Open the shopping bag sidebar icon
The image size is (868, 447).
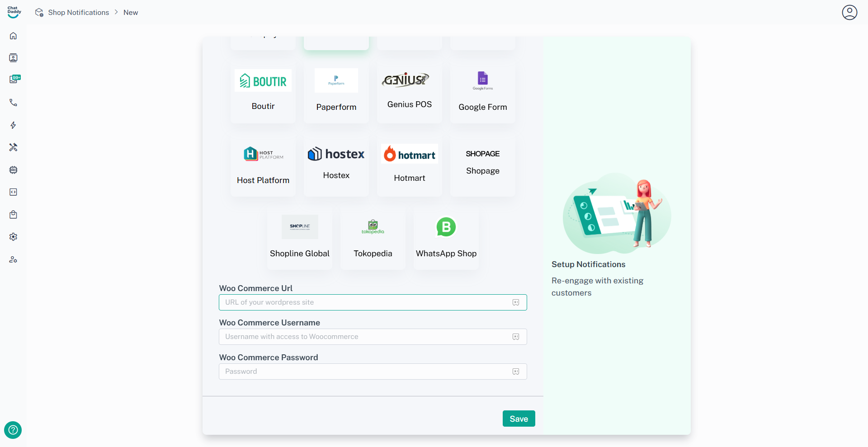[x=13, y=215]
